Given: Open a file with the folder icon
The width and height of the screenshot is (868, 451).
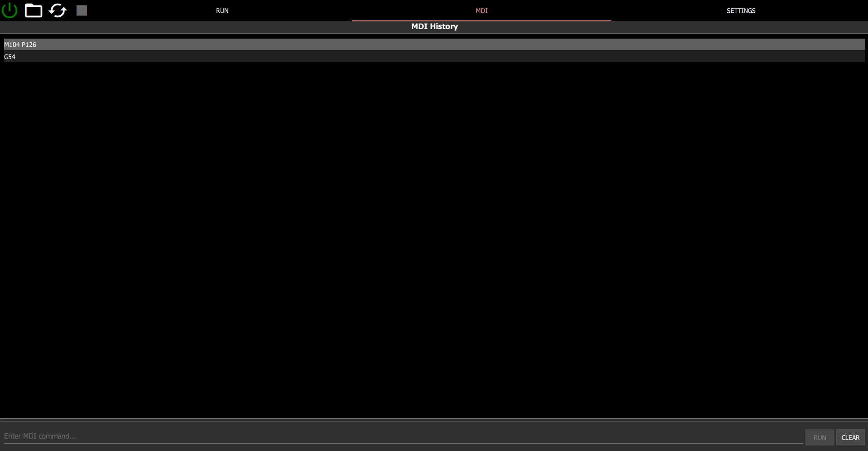Looking at the screenshot, I should point(33,10).
